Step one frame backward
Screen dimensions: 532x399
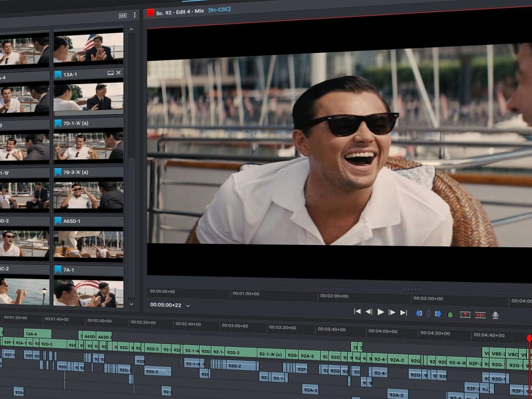pos(369,312)
